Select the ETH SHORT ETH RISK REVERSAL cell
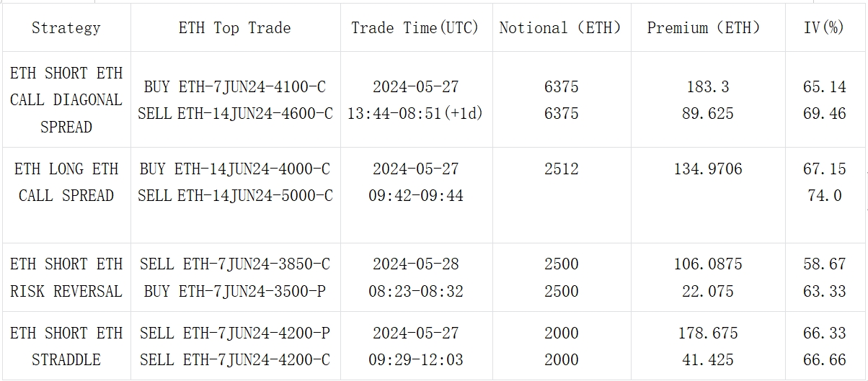This screenshot has height=381, width=868. click(x=66, y=277)
